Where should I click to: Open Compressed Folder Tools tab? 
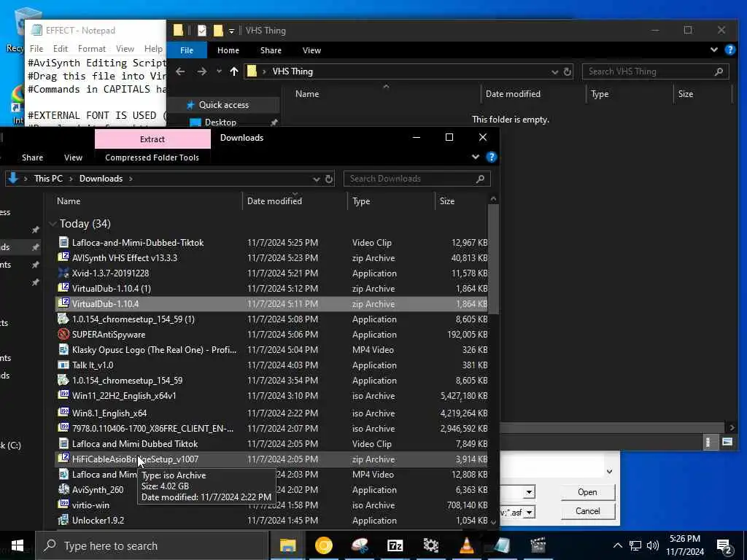tap(152, 157)
